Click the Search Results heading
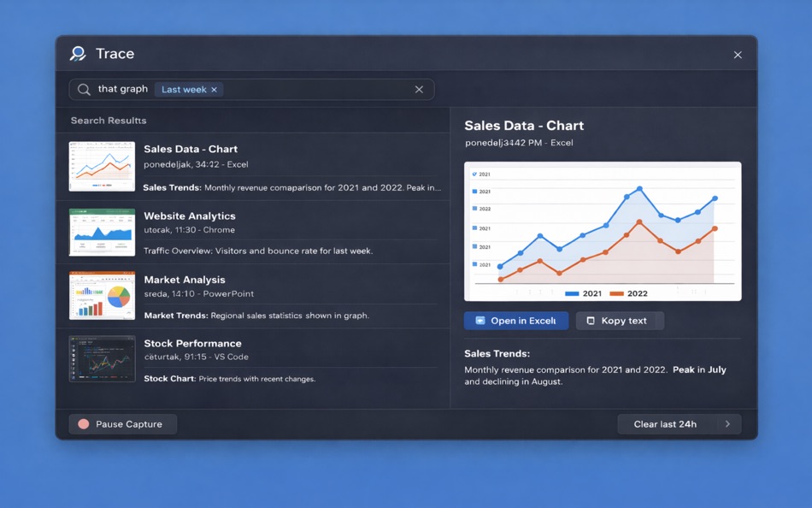The image size is (812, 508). (x=109, y=121)
